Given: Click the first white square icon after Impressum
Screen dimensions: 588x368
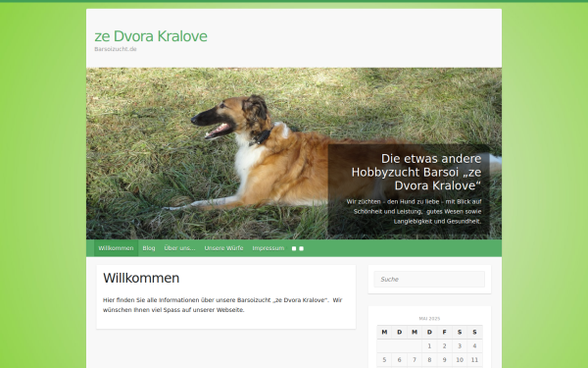Looking at the screenshot, I should coord(294,248).
